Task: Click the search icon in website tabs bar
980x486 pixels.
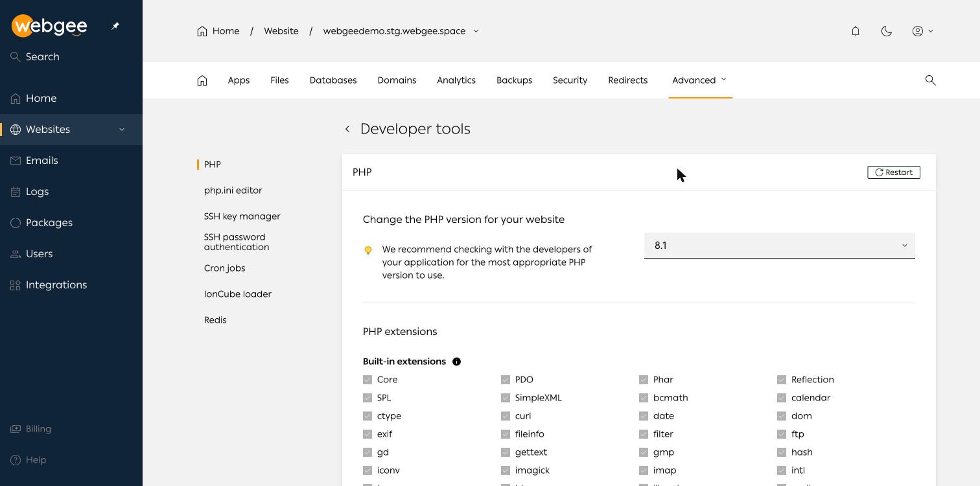Action: [x=930, y=80]
